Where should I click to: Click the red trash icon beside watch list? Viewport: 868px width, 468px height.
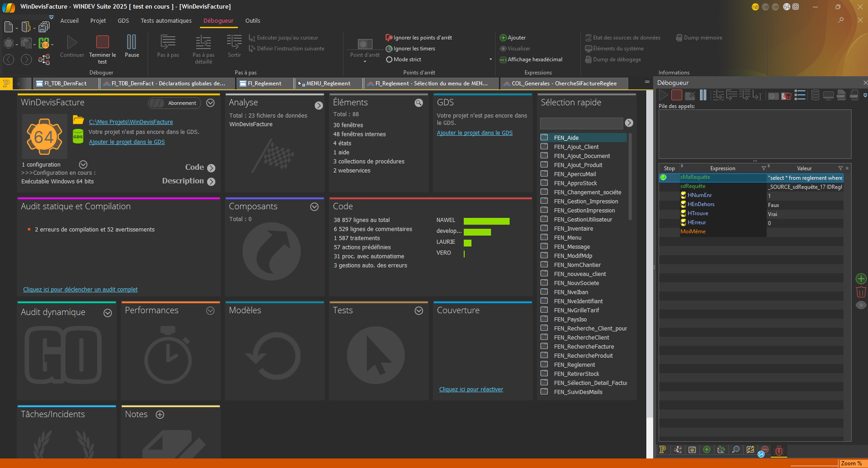tap(861, 292)
